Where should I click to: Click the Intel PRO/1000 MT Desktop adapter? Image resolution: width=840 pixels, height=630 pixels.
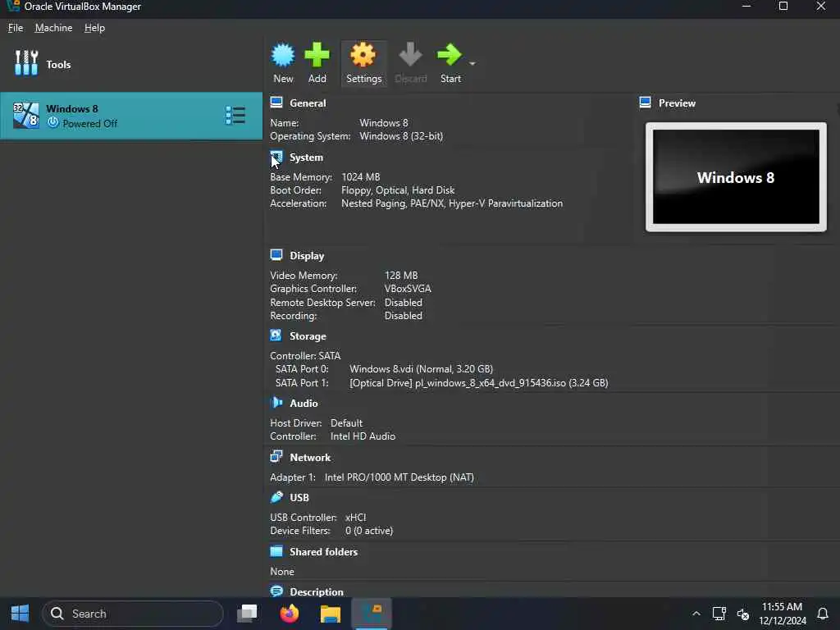tap(399, 477)
